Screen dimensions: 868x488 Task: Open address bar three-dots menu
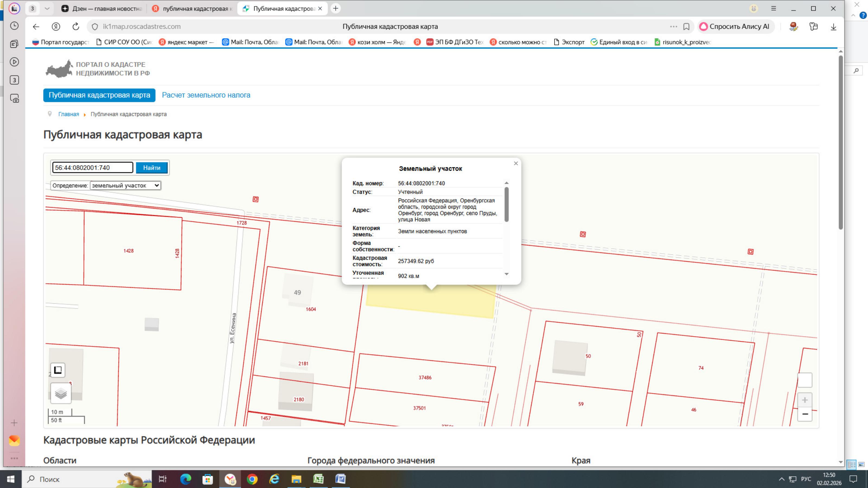point(673,26)
